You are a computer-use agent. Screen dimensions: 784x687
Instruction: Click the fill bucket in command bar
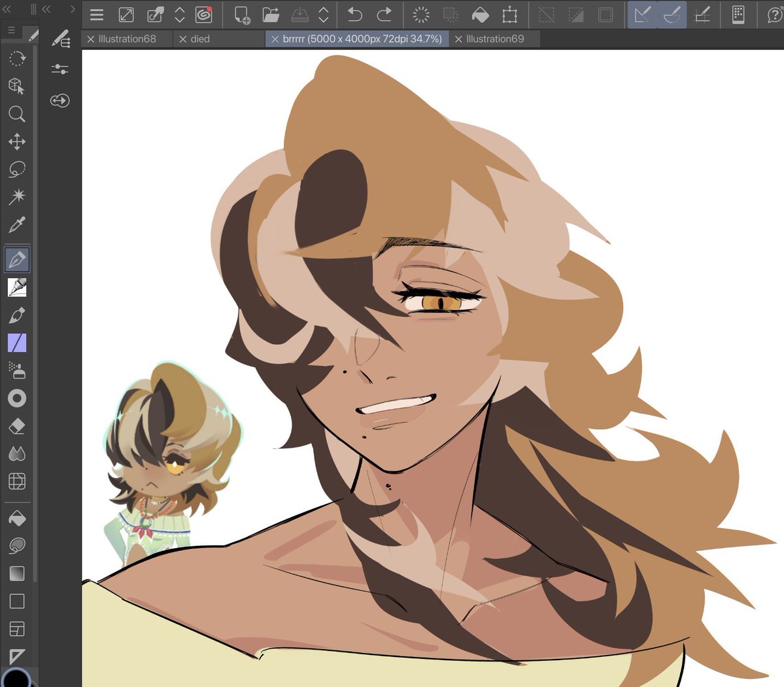coord(480,16)
